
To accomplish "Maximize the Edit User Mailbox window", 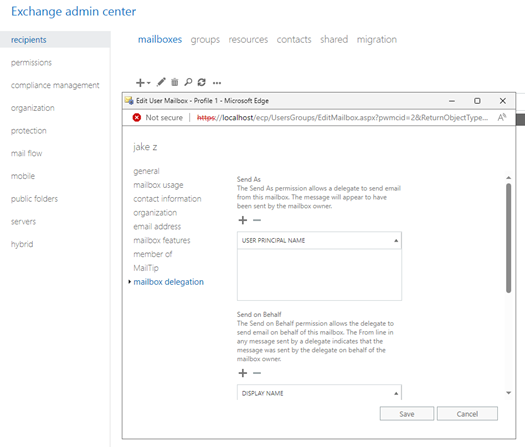I will pyautogui.click(x=477, y=101).
